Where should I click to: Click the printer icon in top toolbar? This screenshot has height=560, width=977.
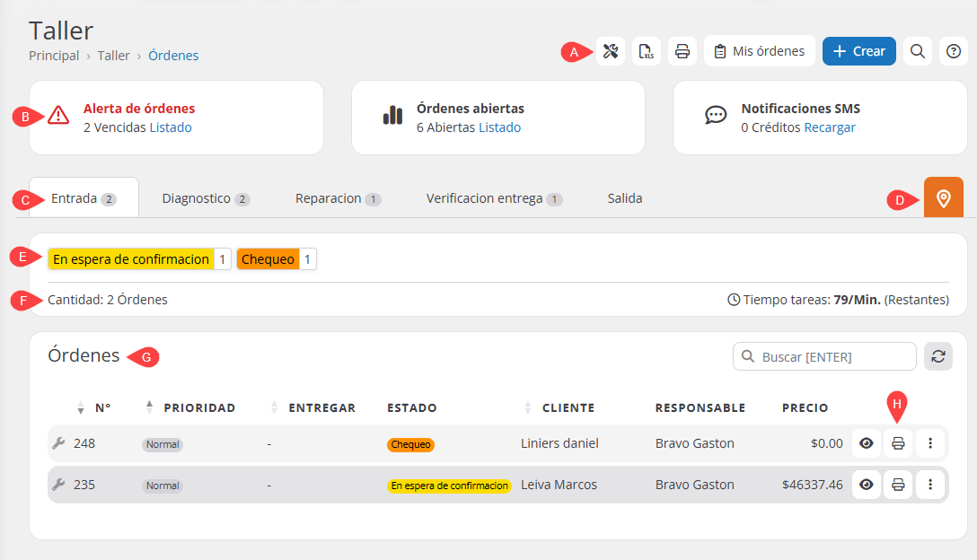[x=682, y=51]
